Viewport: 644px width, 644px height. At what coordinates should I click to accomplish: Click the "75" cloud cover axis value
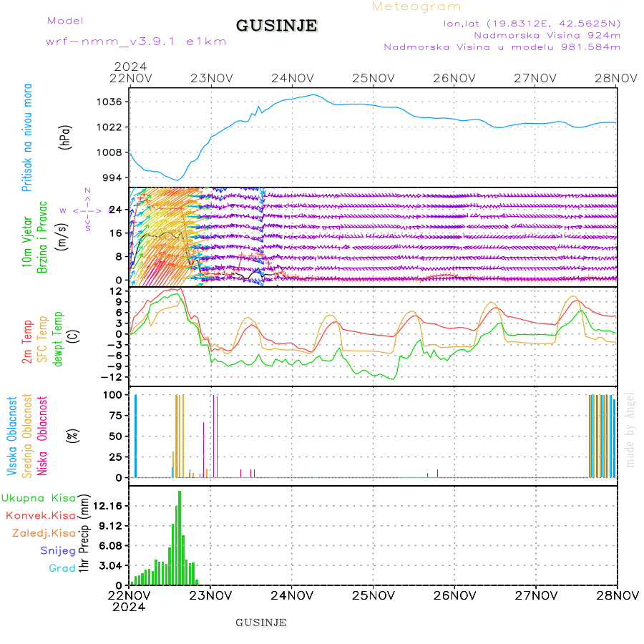click(116, 416)
